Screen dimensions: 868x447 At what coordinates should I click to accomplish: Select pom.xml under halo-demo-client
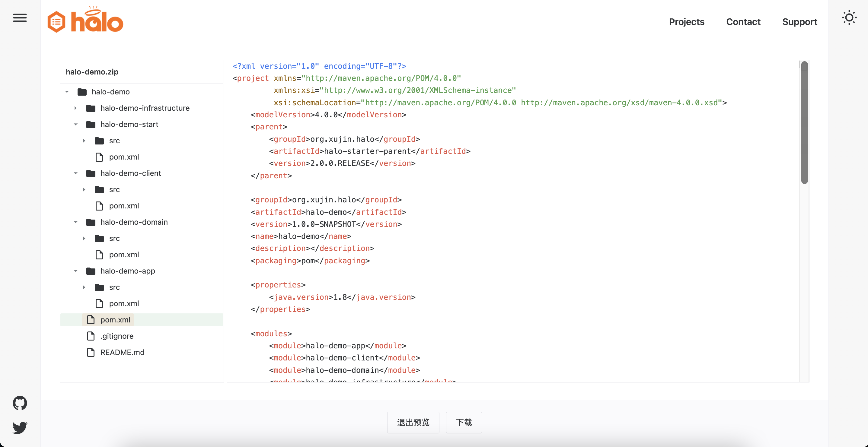click(124, 206)
